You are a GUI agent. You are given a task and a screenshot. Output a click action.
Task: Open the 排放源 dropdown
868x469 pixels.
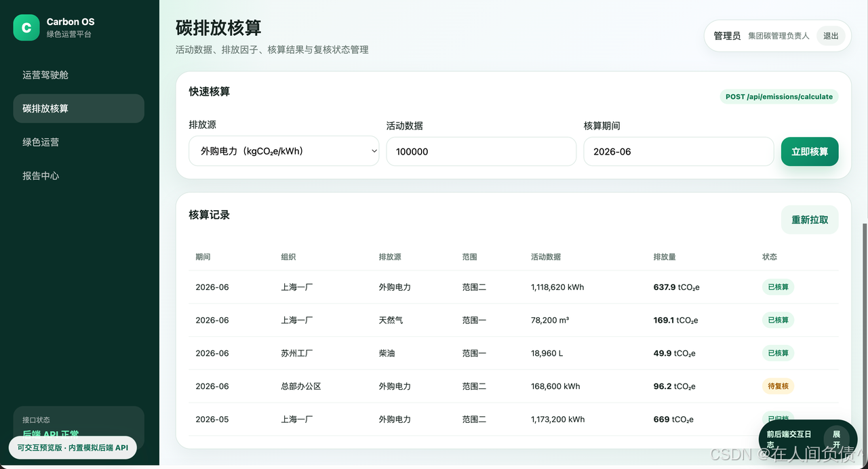coord(284,151)
